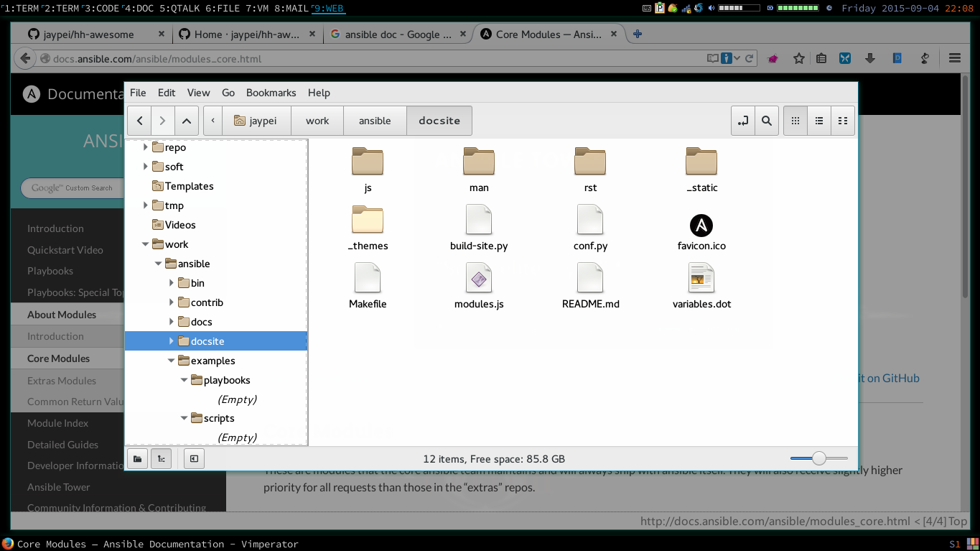Select the Makefile file

tap(368, 286)
